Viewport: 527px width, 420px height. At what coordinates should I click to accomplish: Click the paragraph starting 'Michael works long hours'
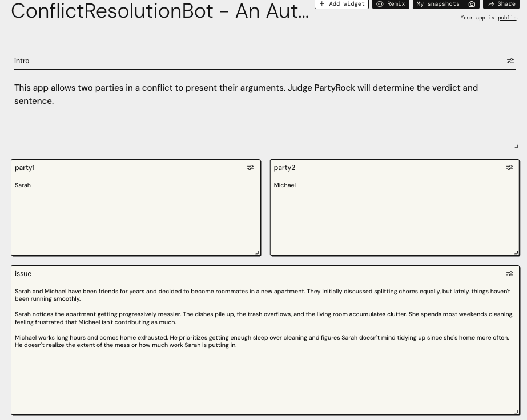262,341
